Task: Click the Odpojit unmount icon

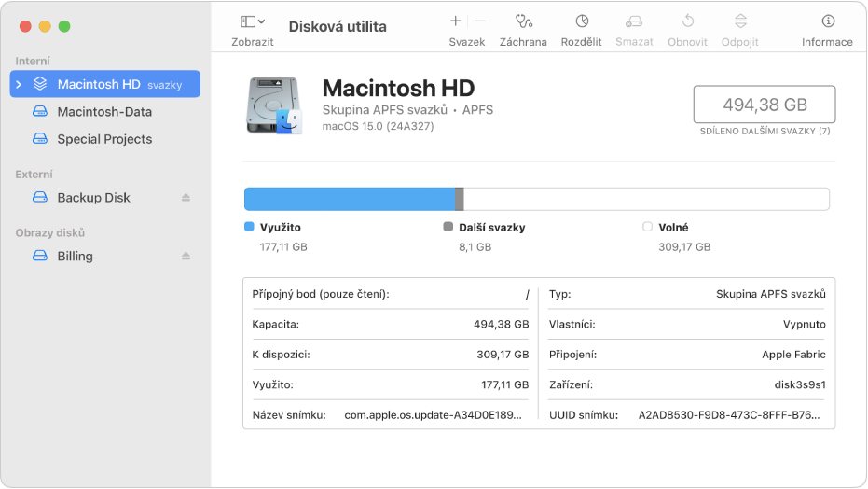Action: coord(740,21)
